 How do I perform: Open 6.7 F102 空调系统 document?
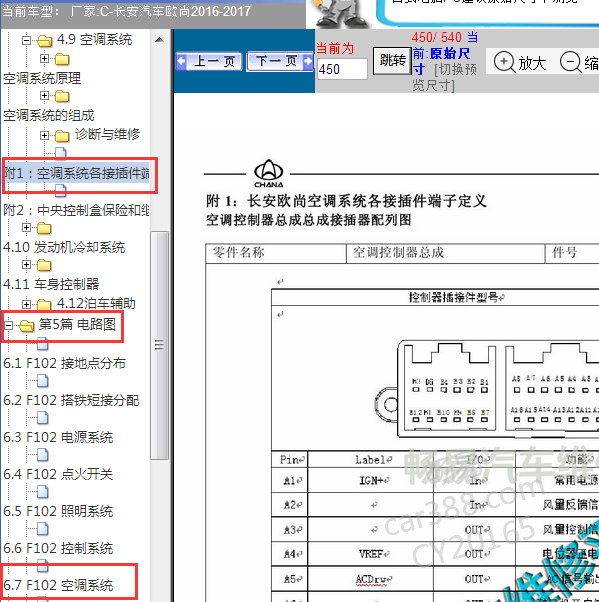tap(58, 585)
